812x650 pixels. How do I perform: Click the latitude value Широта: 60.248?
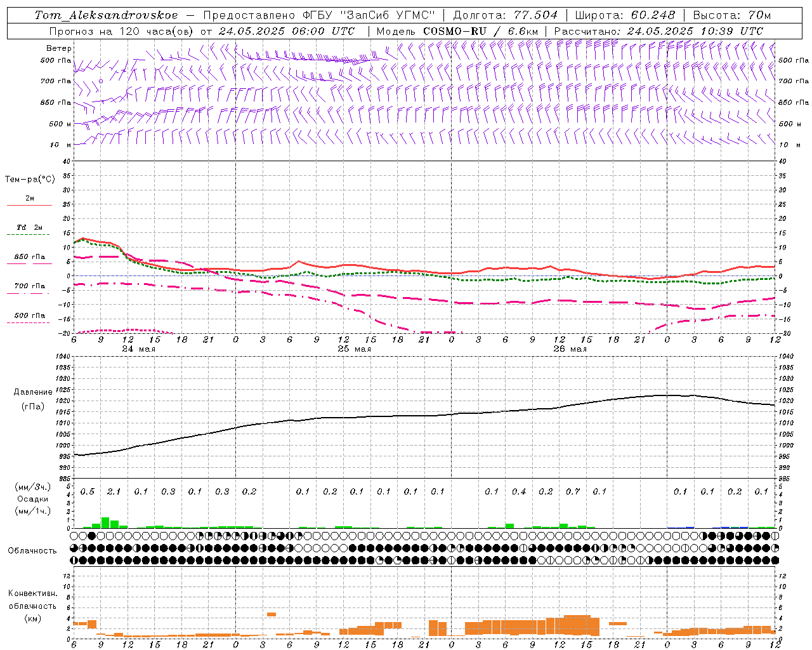(x=625, y=15)
